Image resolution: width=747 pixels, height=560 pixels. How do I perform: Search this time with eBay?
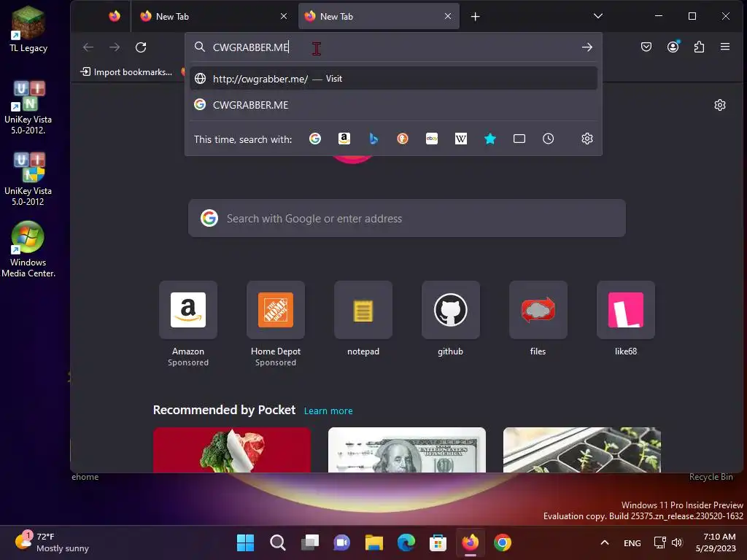click(x=432, y=139)
